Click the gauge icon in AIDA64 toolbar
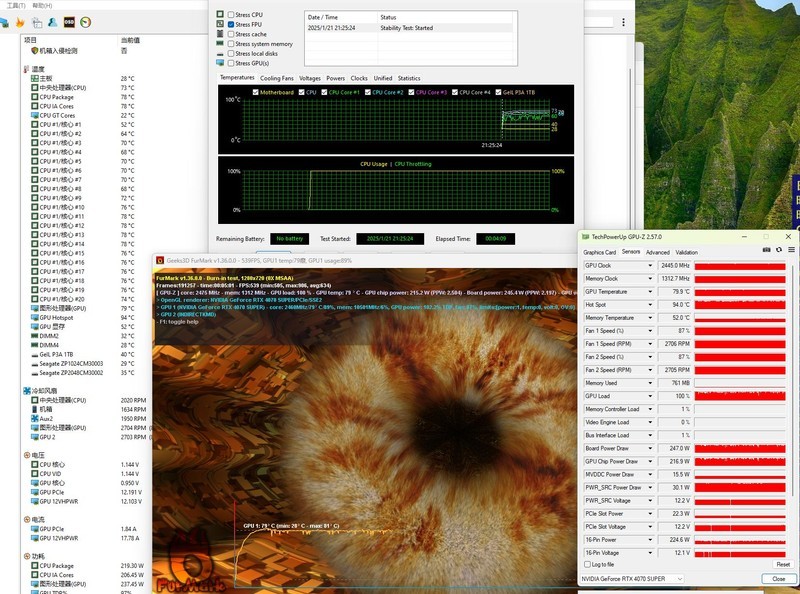Image resolution: width=800 pixels, height=594 pixels. (86, 21)
